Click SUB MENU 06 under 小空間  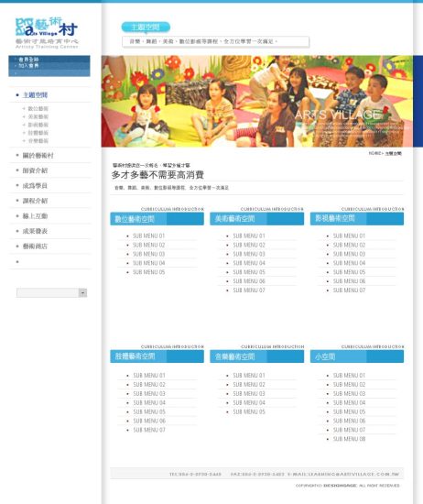349,421
